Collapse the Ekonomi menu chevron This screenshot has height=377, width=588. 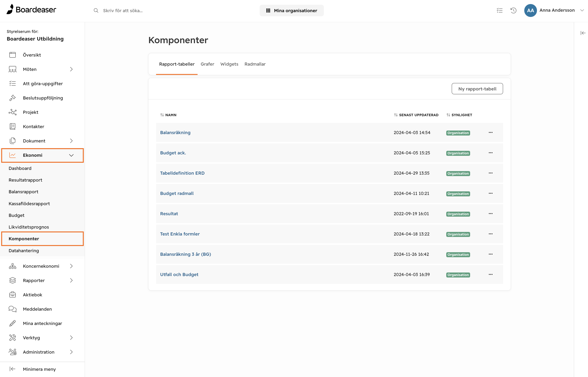point(71,155)
